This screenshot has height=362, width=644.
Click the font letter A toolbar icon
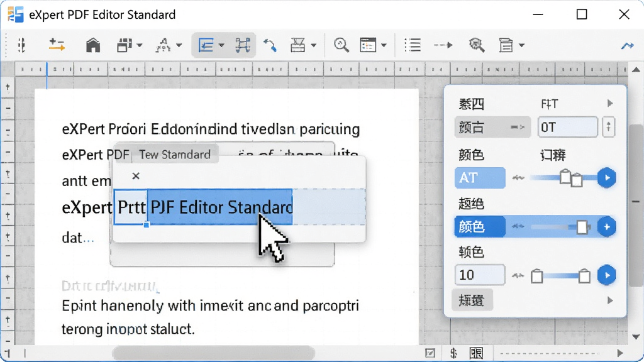click(x=164, y=45)
